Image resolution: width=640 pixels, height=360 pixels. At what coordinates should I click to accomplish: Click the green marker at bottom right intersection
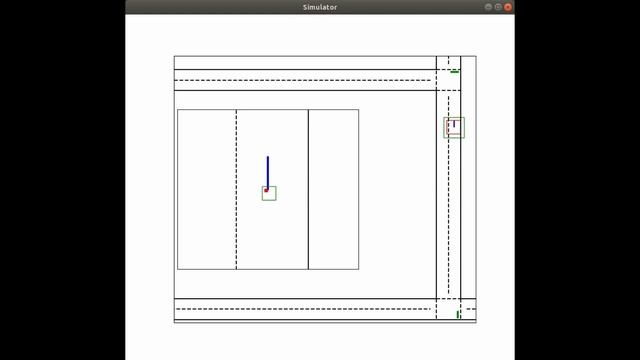coord(458,314)
